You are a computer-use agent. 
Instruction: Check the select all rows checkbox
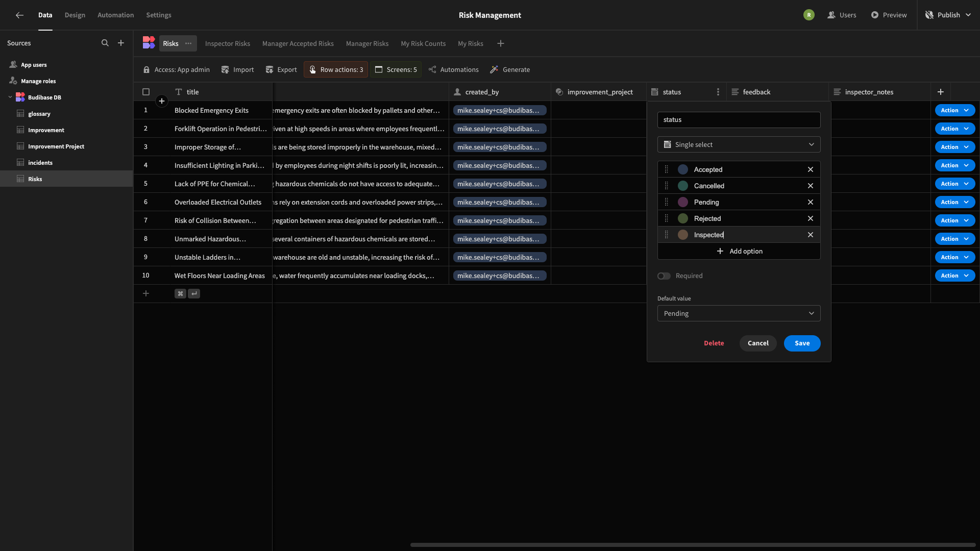click(x=145, y=91)
